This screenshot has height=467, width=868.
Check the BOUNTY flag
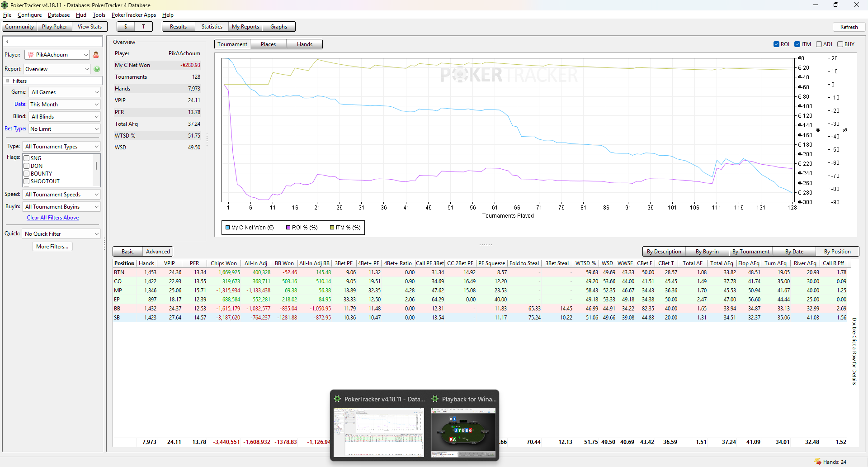[27, 174]
